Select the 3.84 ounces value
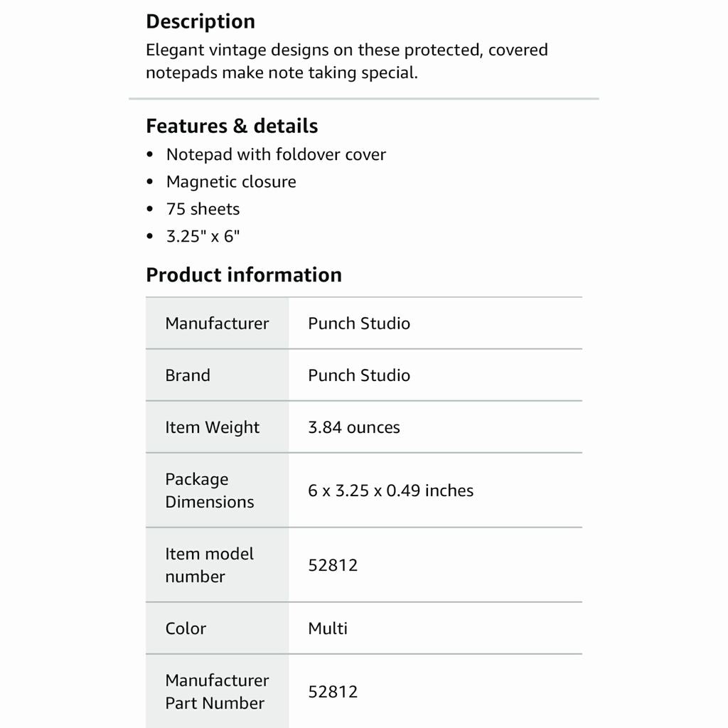 pyautogui.click(x=354, y=427)
